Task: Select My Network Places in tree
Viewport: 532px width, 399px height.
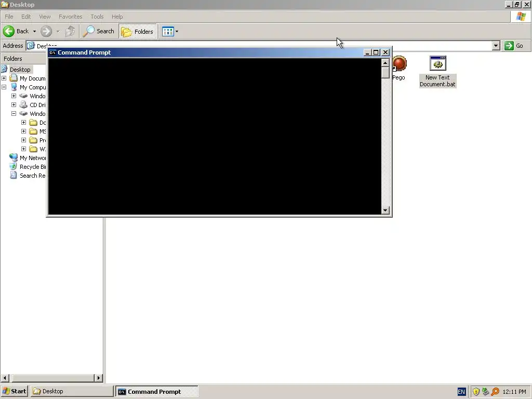Action: point(33,158)
